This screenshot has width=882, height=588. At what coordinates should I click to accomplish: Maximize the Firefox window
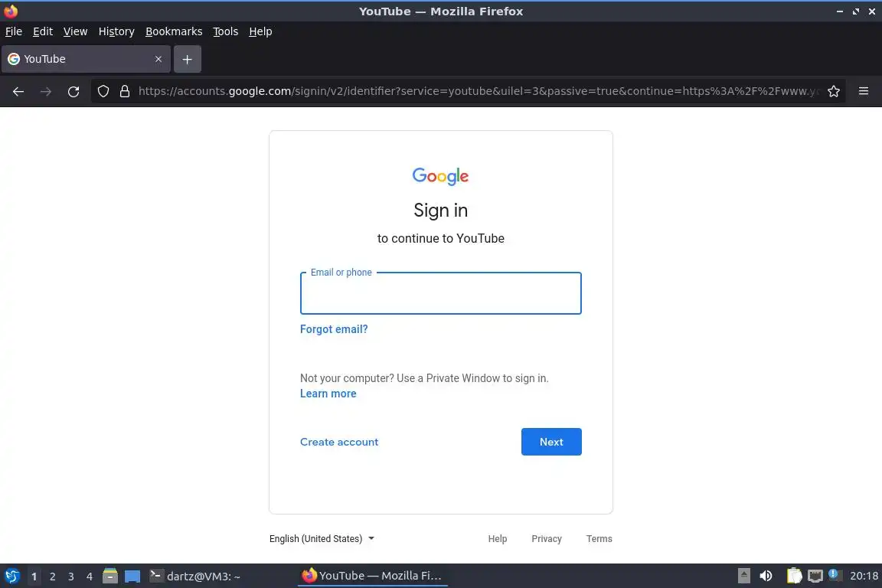855,11
